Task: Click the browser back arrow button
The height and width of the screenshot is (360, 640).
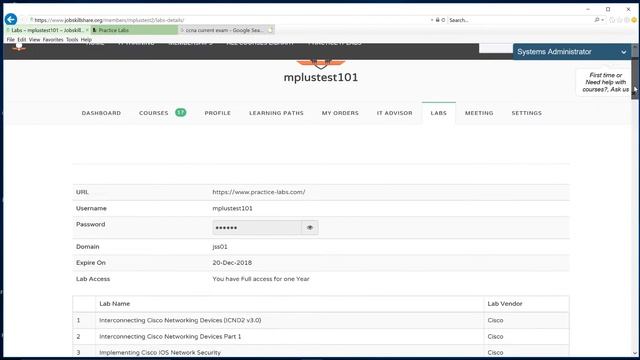Action: 11,19
